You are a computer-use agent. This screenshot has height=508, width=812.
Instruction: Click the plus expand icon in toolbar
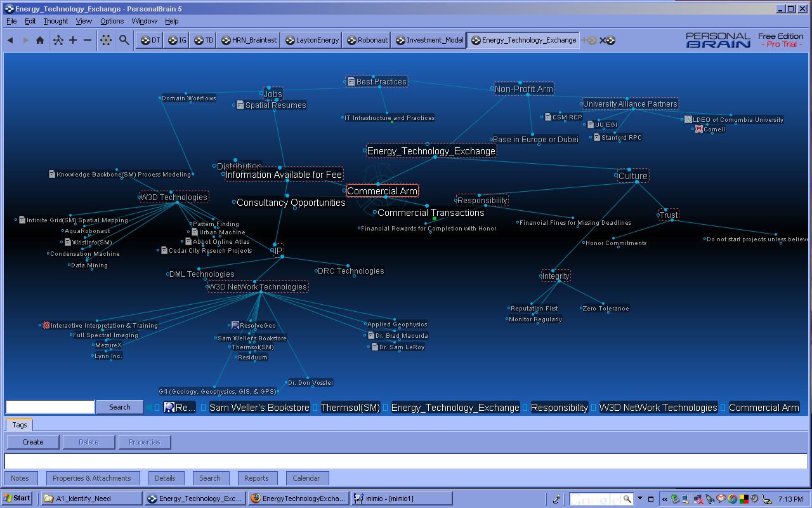pyautogui.click(x=73, y=40)
